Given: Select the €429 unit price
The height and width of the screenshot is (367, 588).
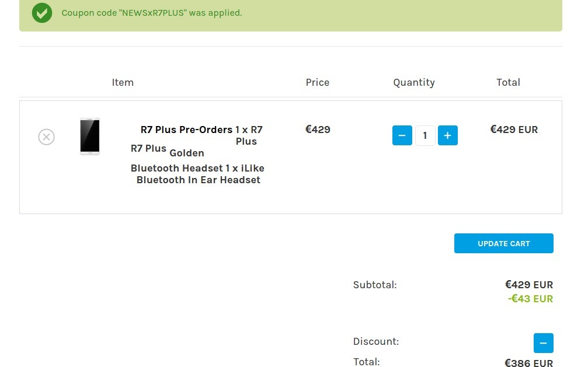Looking at the screenshot, I should 318,130.
